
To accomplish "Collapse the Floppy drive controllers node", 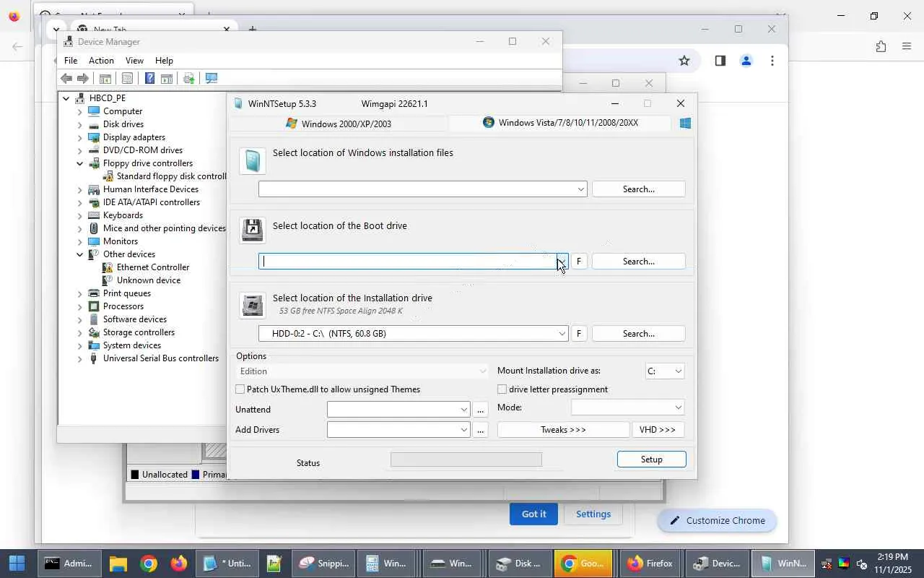I will [x=80, y=163].
